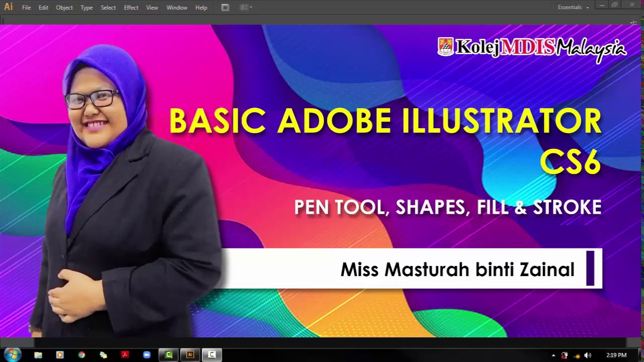Restore down the Illustrator window
The height and width of the screenshot is (362, 644).
[615, 5]
